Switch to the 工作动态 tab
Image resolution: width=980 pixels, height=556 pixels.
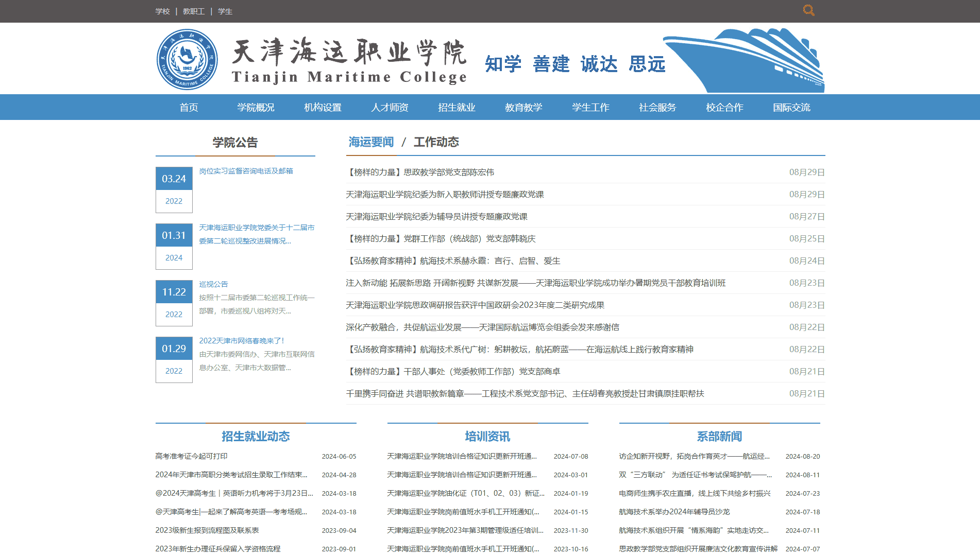pyautogui.click(x=436, y=142)
